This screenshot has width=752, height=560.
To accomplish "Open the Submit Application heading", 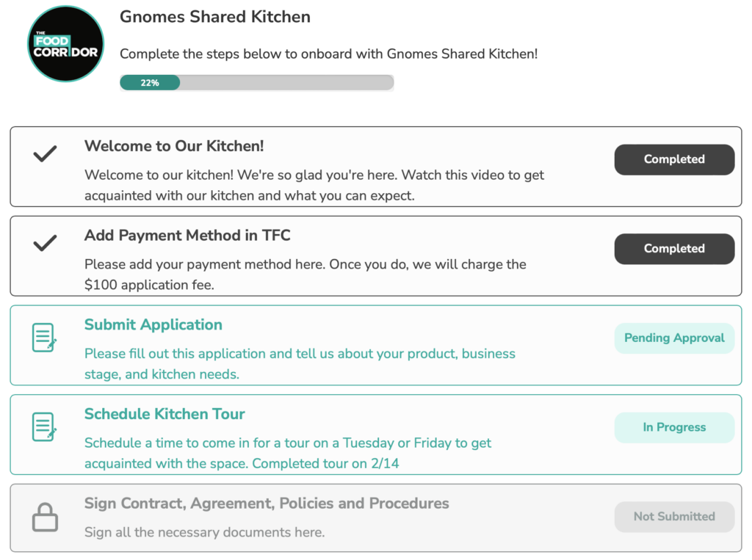I will click(153, 324).
